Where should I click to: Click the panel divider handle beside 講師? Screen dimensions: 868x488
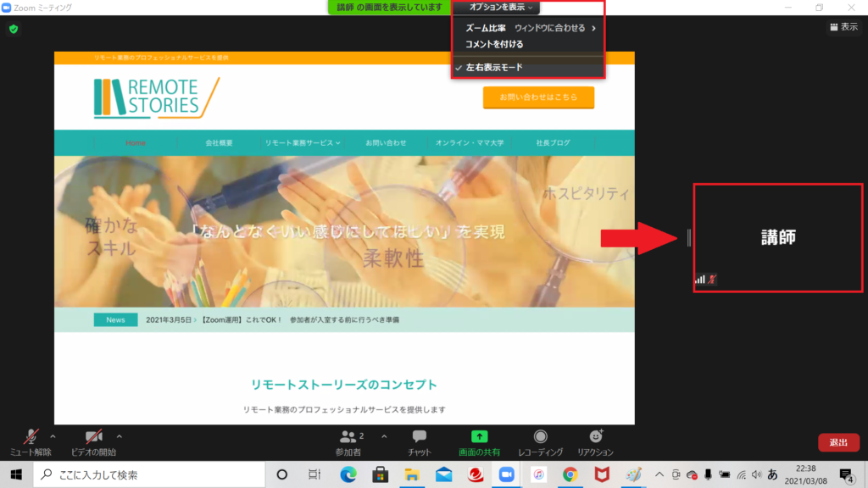[688, 239]
